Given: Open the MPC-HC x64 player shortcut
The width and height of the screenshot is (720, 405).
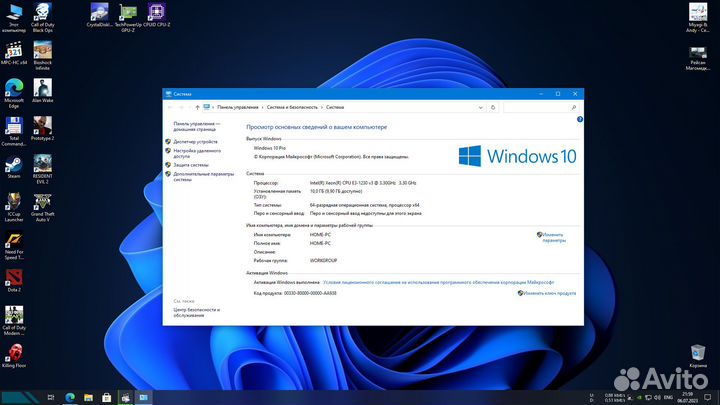Looking at the screenshot, I should (14, 53).
